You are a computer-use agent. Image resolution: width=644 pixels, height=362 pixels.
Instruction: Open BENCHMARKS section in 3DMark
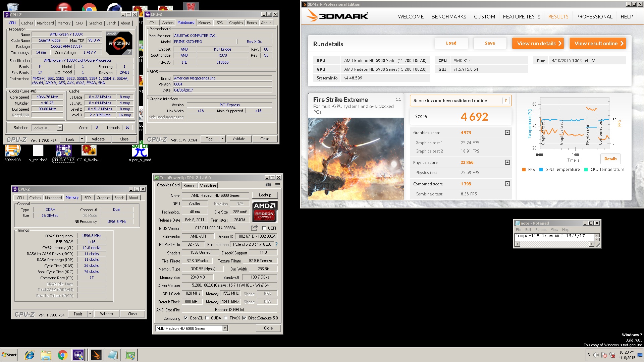[449, 17]
